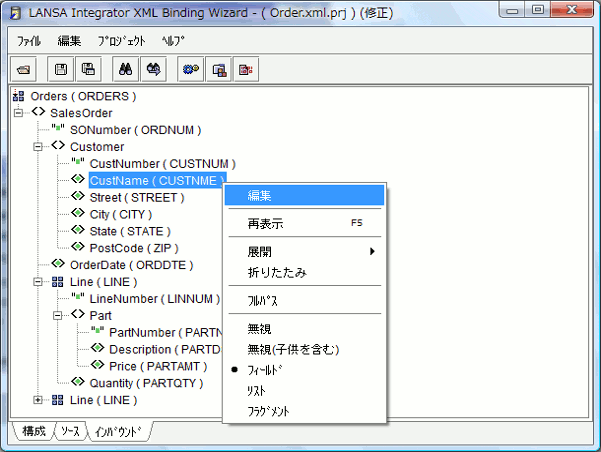
Task: Click the SalesOrder element bracket icon
Action: [38, 112]
